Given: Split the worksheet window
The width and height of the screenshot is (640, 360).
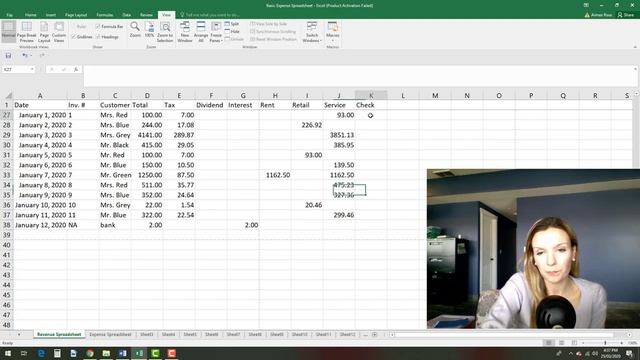Looking at the screenshot, I should point(232,24).
